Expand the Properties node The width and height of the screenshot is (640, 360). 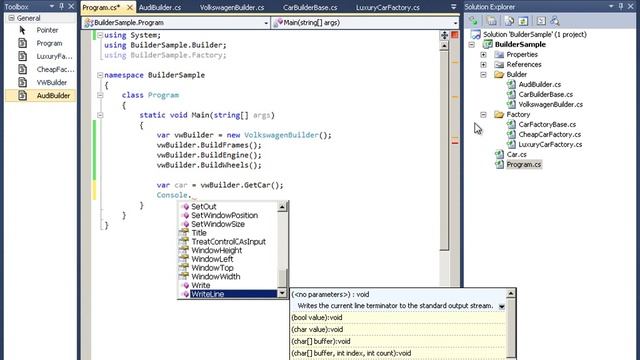pos(483,54)
